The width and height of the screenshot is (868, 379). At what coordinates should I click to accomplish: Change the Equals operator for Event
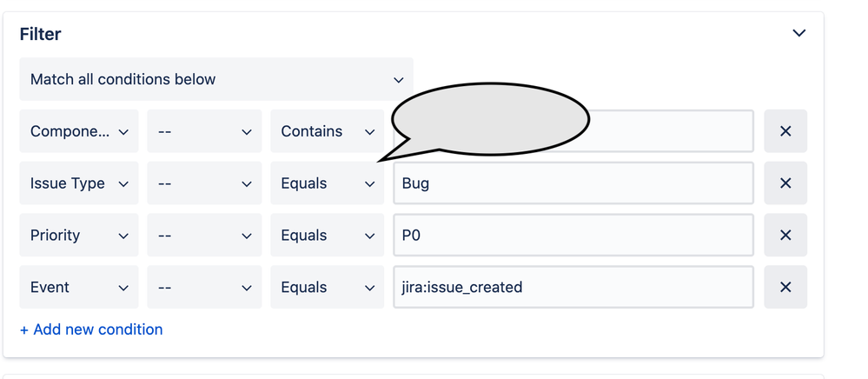pyautogui.click(x=328, y=287)
